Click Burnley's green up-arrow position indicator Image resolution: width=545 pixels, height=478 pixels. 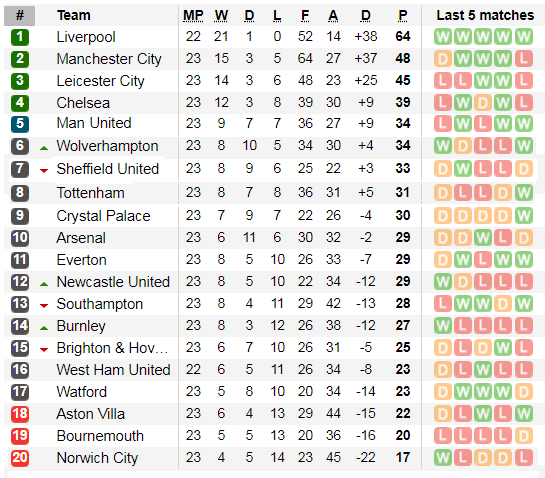[44, 328]
